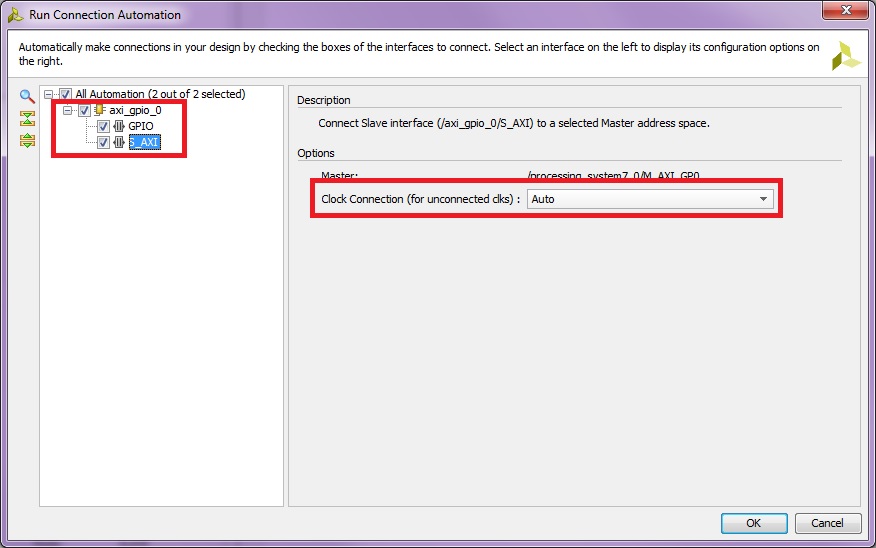The image size is (876, 548).
Task: Click the collapse all tree icon
Action: tap(27, 118)
